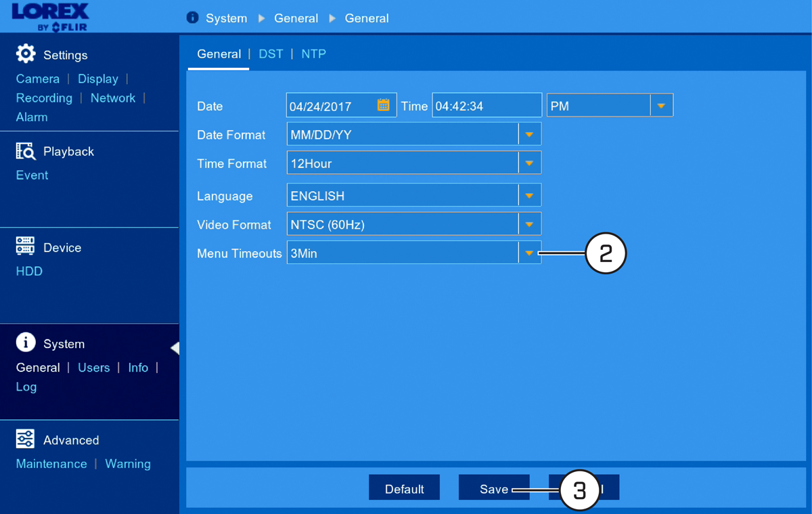Switch to the NTP tab

(313, 54)
